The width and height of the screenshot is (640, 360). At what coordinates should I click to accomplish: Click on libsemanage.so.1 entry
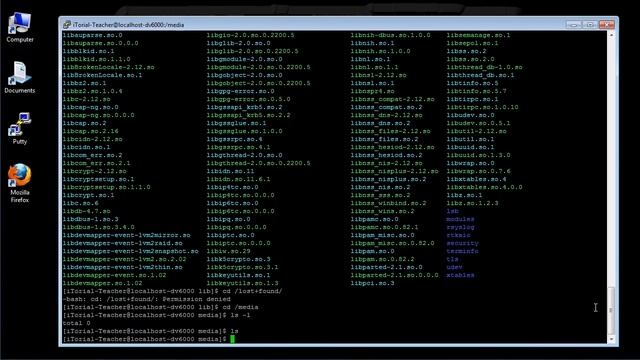coord(478,35)
